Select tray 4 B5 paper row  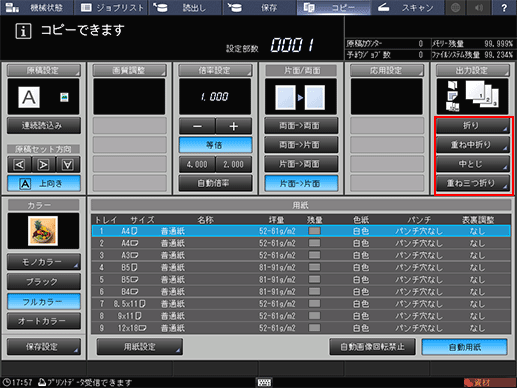click(301, 267)
